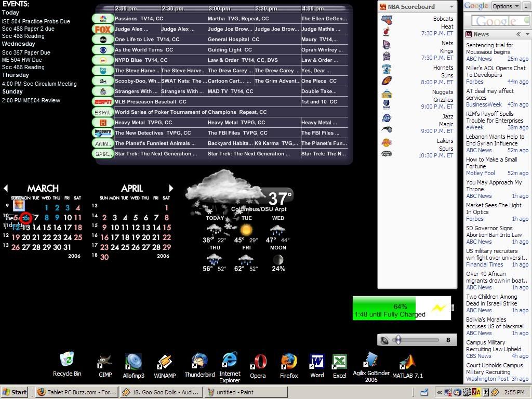
Task: Click the TUE sunny forecast icon
Action: pos(246,230)
